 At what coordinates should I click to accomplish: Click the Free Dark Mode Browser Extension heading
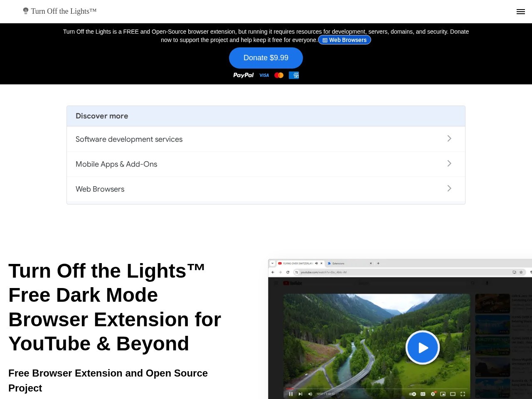115,307
